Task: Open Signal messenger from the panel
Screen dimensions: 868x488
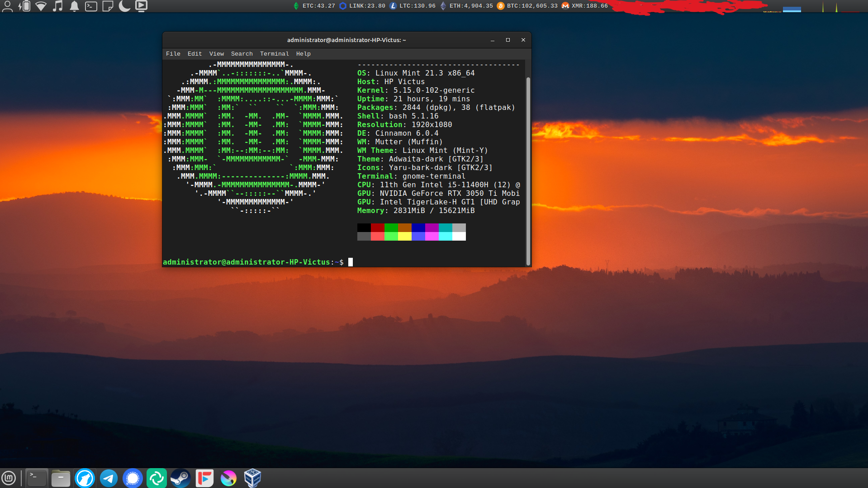Action: pyautogui.click(x=133, y=478)
